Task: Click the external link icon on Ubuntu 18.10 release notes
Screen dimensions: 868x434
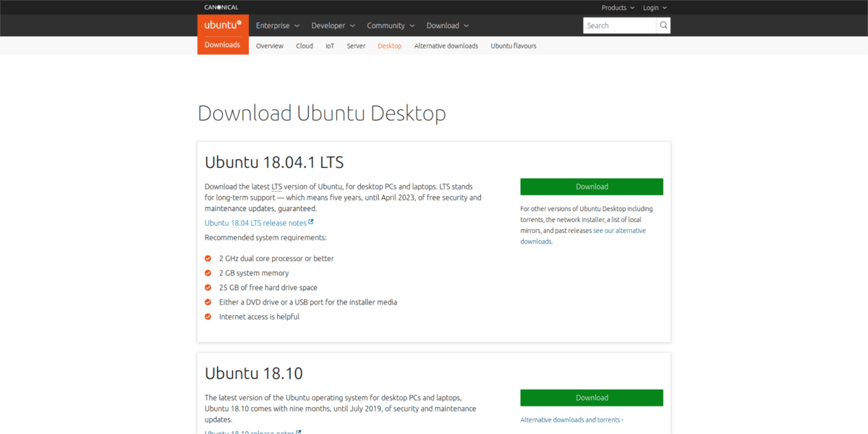Action: coord(299,432)
